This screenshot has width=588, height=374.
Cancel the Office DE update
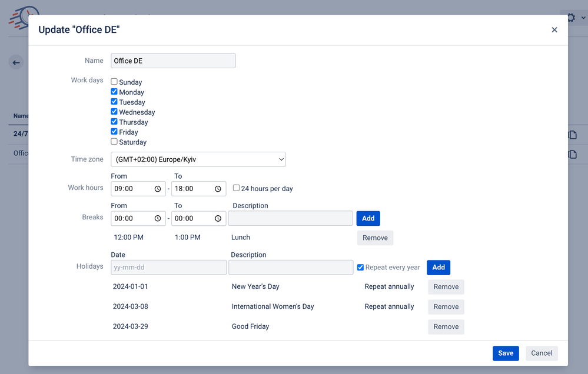click(x=541, y=353)
